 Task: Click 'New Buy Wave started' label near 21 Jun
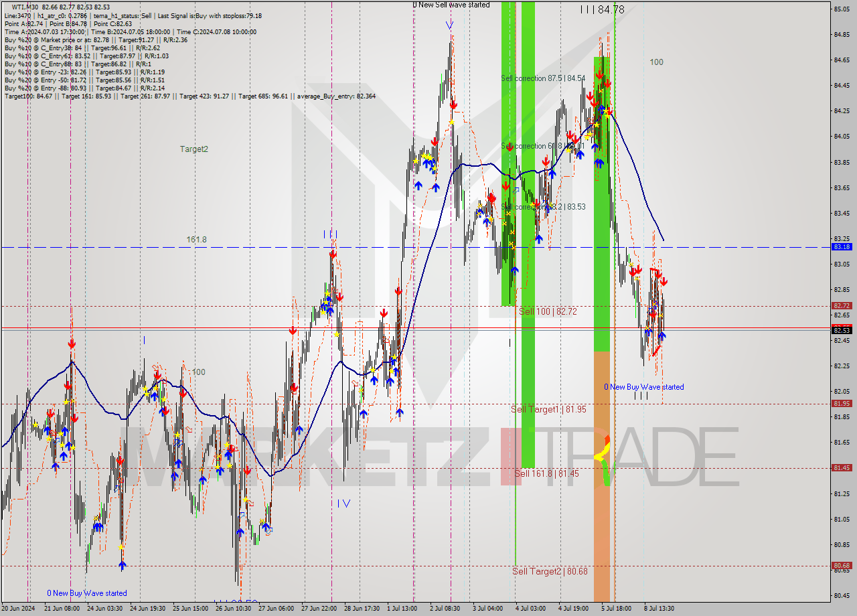click(x=87, y=593)
